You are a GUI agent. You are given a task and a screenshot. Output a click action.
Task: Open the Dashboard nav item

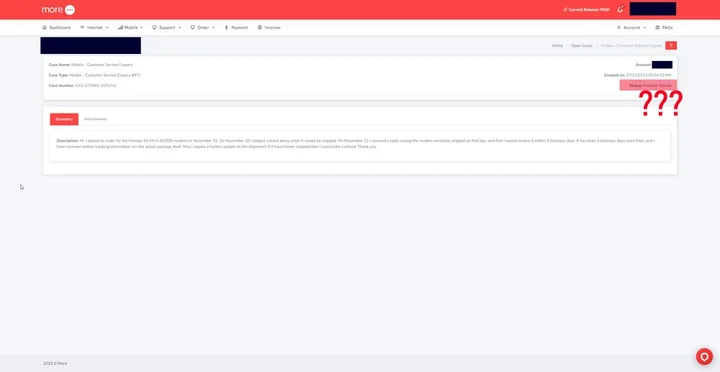[x=56, y=28]
